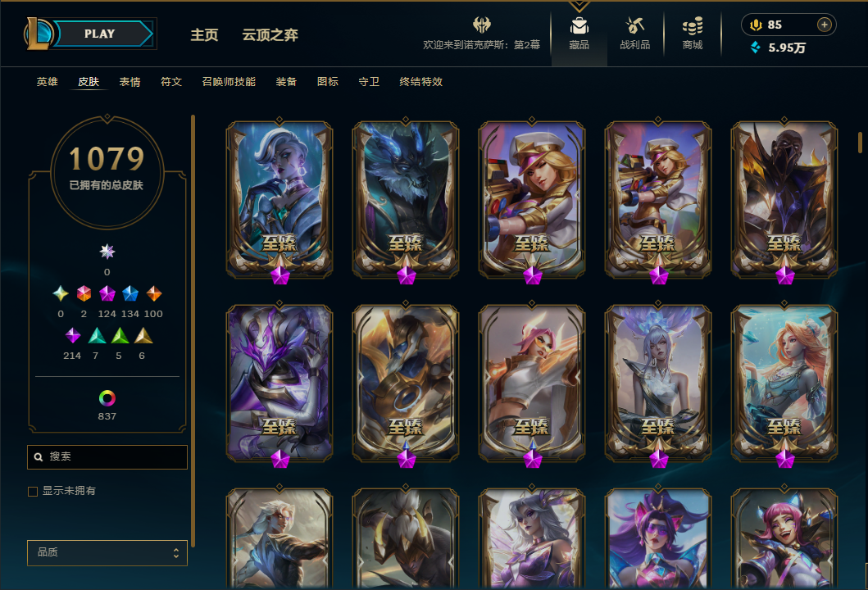Click the blue epic gem icon
Image resolution: width=868 pixels, height=590 pixels.
point(130,293)
